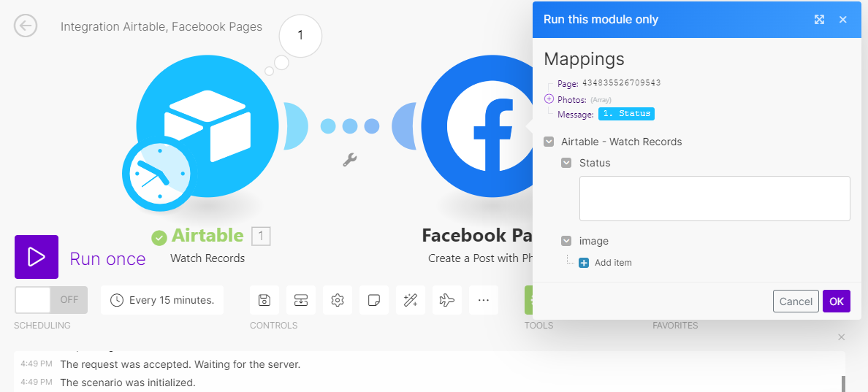Click the log panel scrollbar
868x392 pixels.
(844, 383)
